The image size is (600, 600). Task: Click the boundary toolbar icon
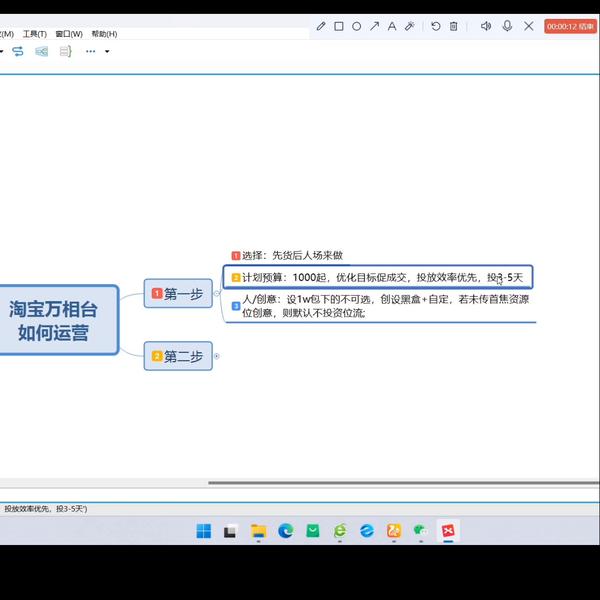pos(41,51)
